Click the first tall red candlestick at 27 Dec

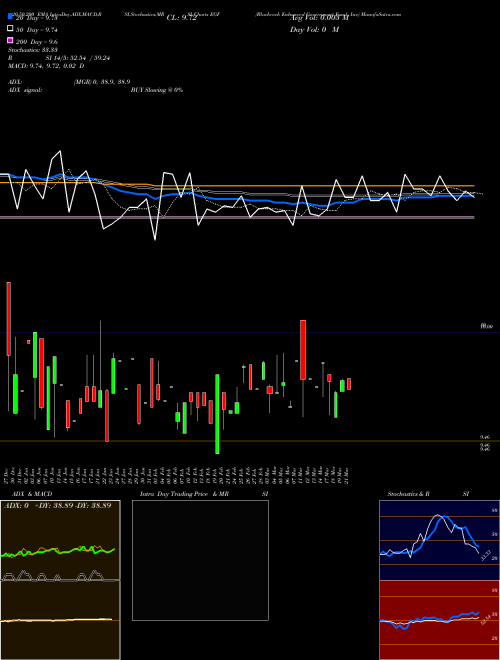pos(8,319)
